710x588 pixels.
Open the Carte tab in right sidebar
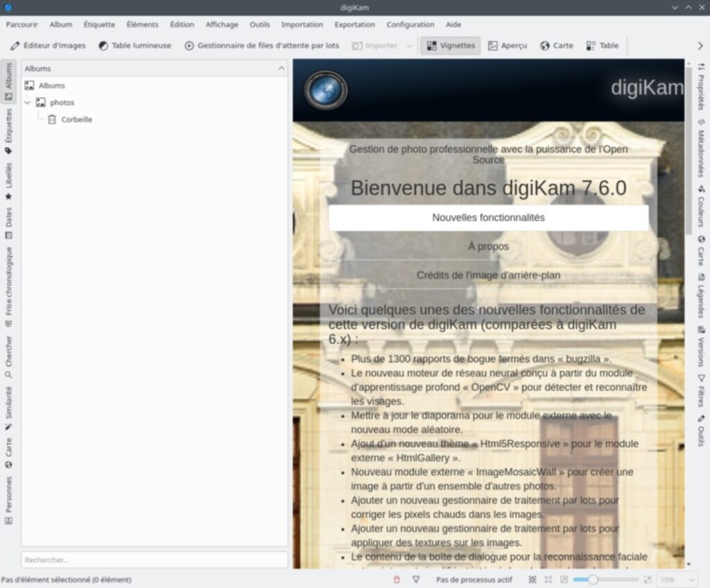(701, 251)
